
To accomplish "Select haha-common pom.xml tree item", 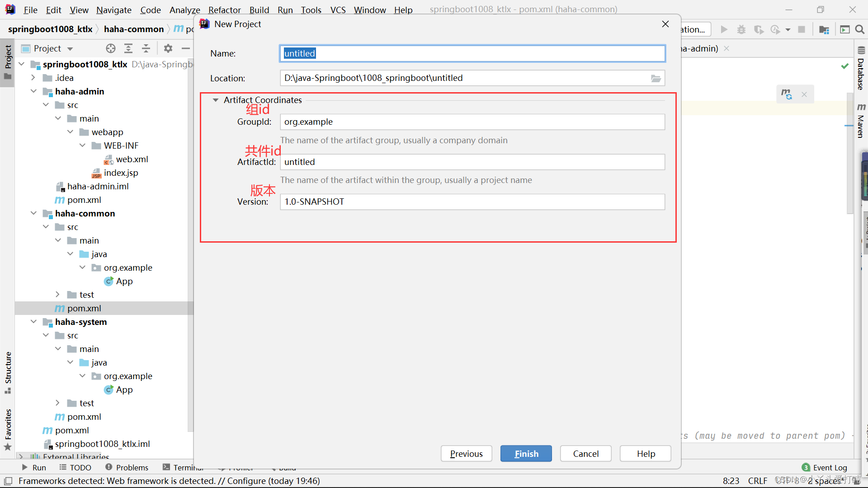I will tap(84, 308).
